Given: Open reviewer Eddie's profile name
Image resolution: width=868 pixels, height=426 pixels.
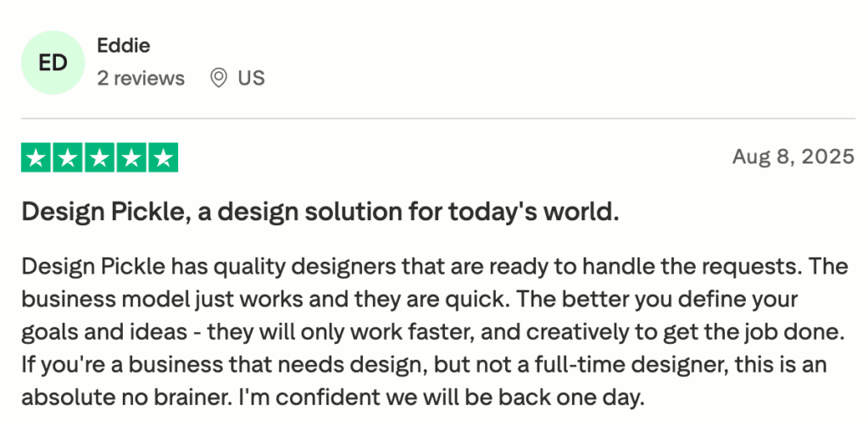Looking at the screenshot, I should pos(124,46).
